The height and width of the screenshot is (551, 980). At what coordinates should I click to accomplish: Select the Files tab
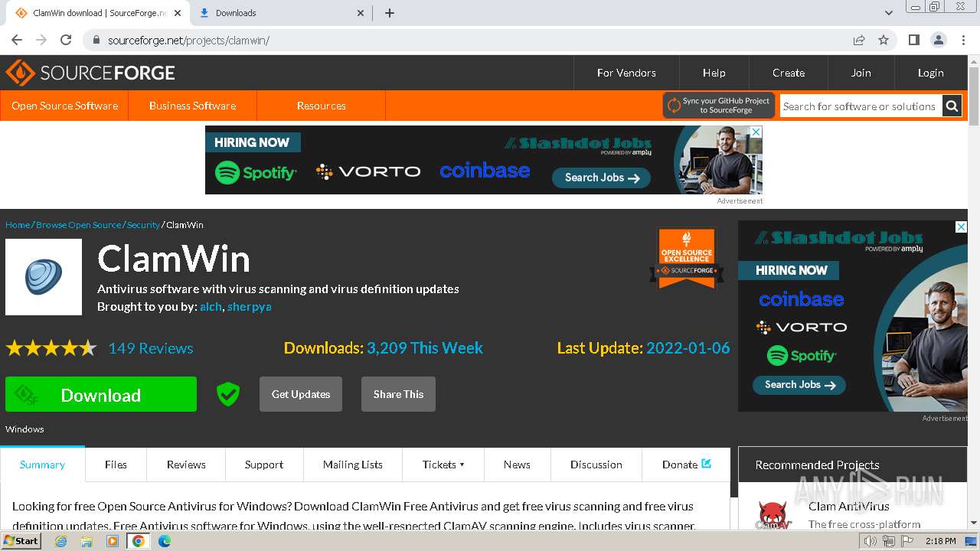point(116,465)
